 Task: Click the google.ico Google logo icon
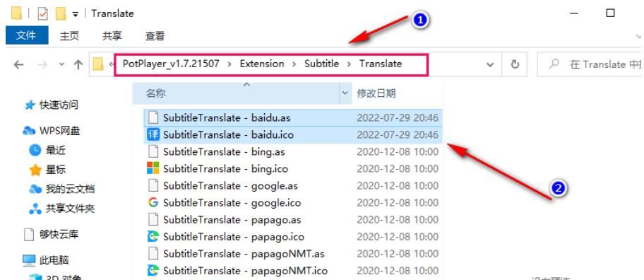click(x=153, y=202)
